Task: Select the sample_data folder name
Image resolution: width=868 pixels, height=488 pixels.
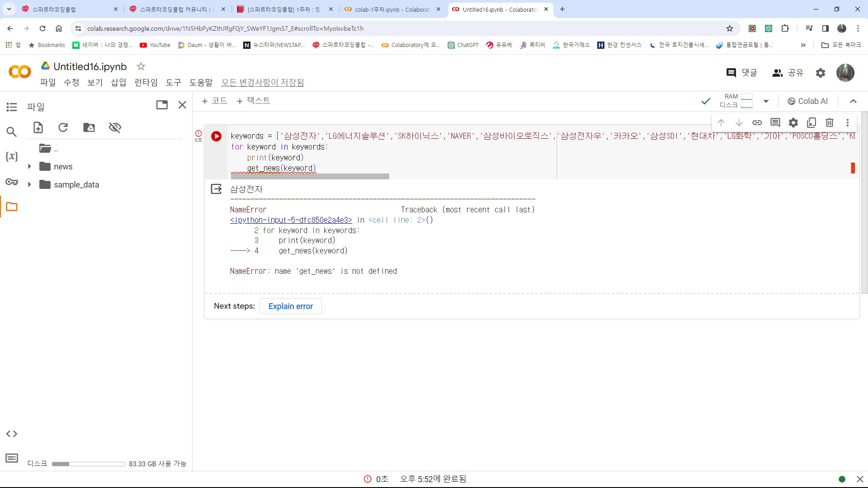Action: click(76, 184)
